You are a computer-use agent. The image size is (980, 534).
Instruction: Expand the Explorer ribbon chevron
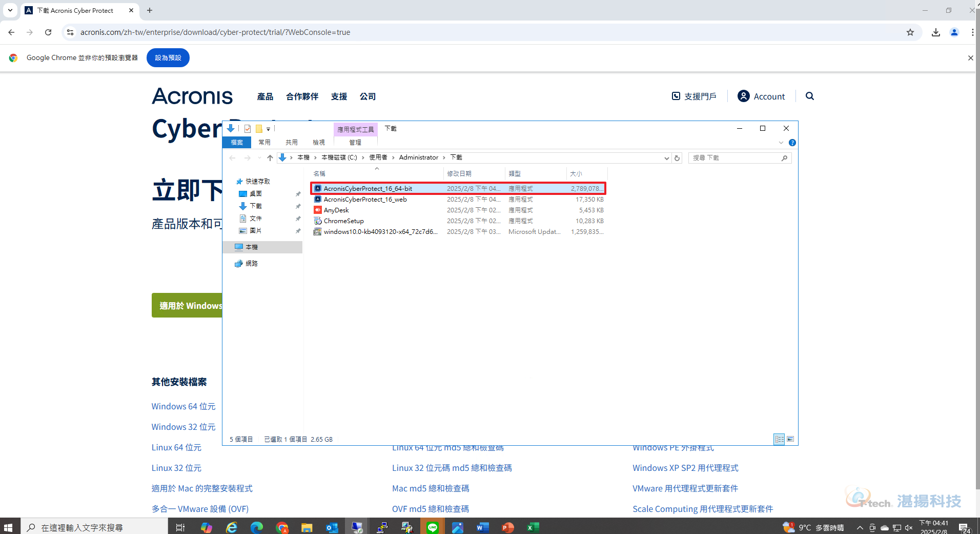[781, 143]
